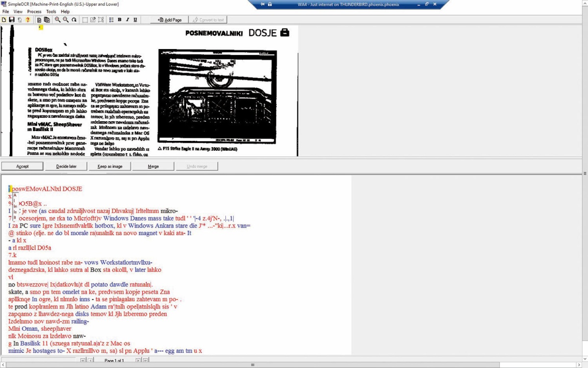Open the Process menu

point(34,11)
